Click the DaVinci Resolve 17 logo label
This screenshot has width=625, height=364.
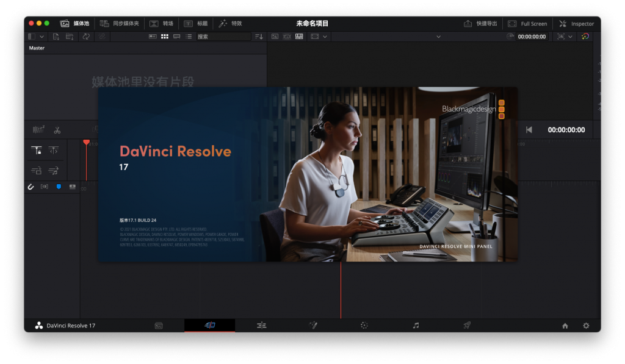65,326
